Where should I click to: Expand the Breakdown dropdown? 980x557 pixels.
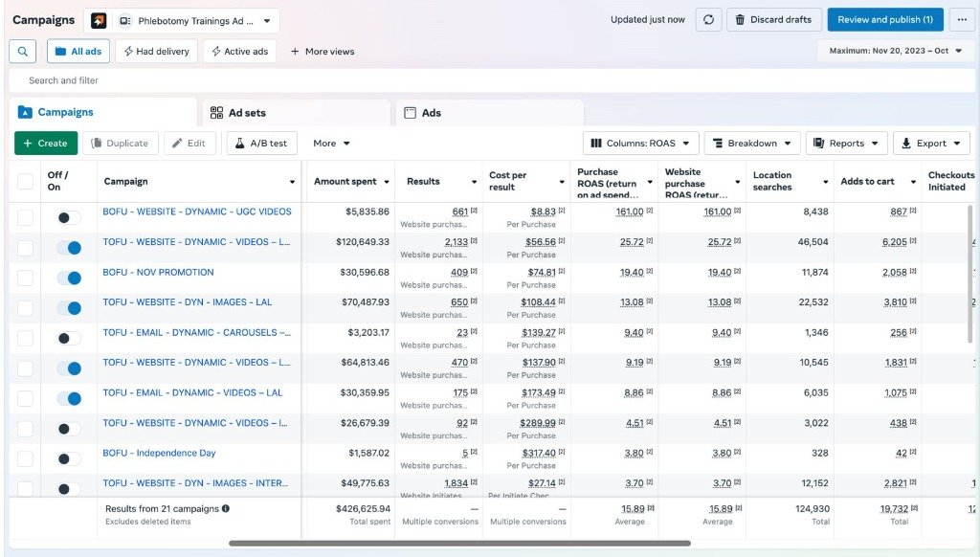pos(752,144)
